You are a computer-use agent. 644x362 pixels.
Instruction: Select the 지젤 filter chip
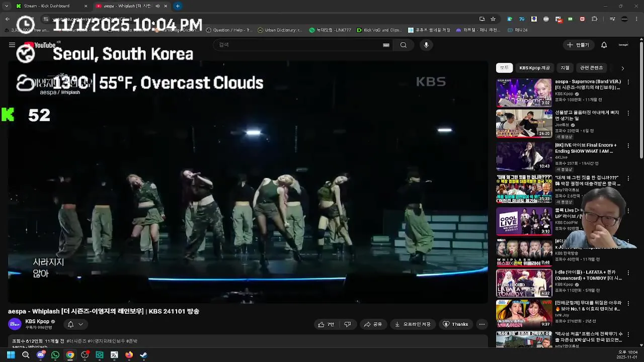(x=565, y=68)
